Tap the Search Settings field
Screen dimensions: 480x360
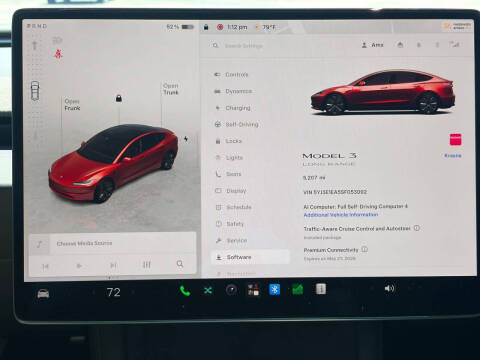pos(243,46)
